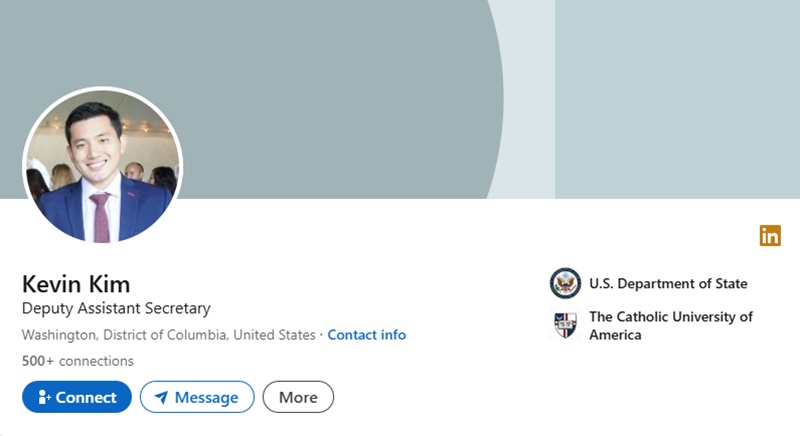Open the Contact info link
This screenshot has height=436, width=800.
click(x=366, y=335)
